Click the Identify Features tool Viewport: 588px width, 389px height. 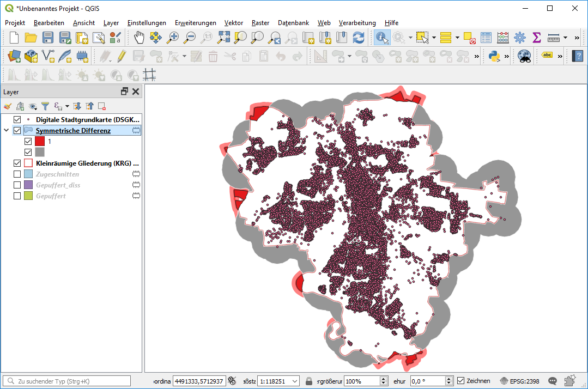(x=382, y=38)
